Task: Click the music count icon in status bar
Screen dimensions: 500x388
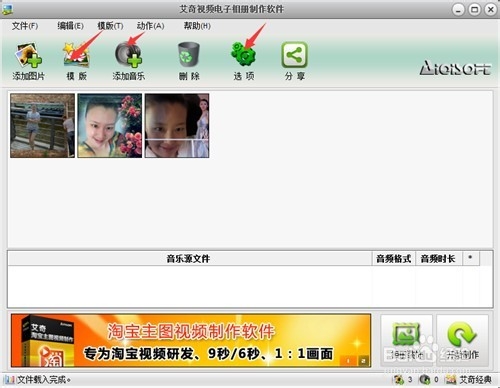Action: tap(425, 379)
